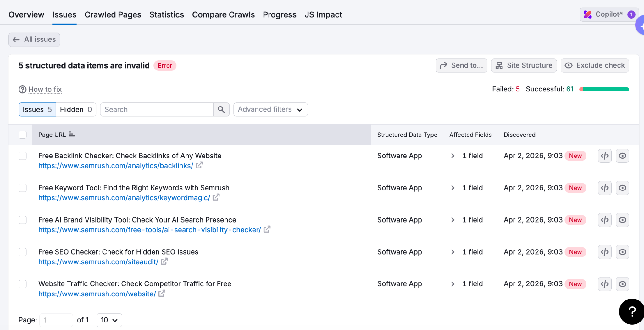Click the Structured Data Type column header
Viewport: 644px width, 330px height.
pos(407,135)
